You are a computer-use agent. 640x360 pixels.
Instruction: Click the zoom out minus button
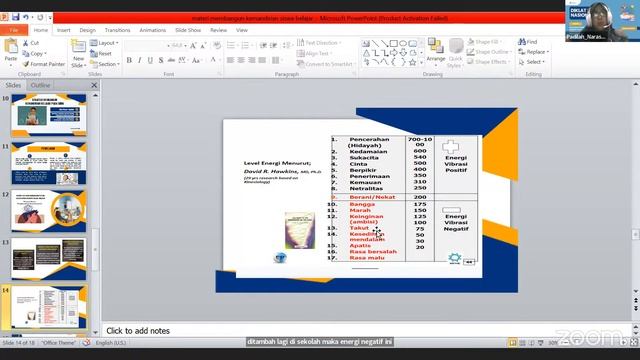coord(566,343)
